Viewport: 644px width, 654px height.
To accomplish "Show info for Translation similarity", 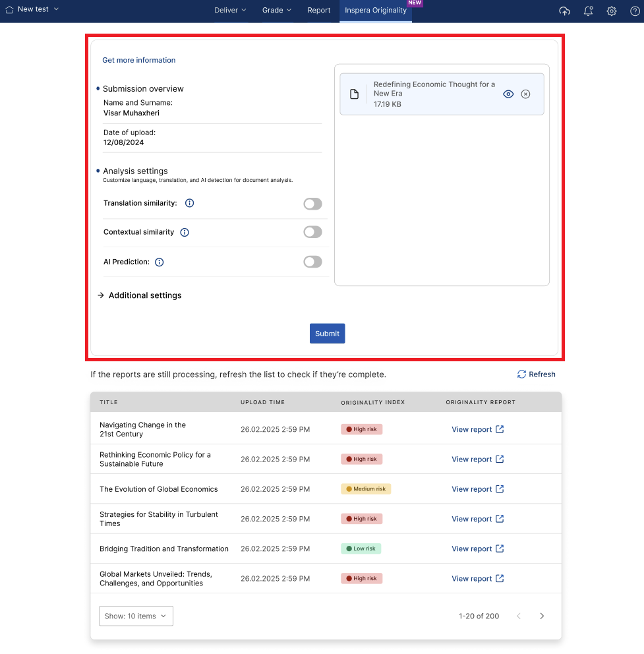I will 189,203.
